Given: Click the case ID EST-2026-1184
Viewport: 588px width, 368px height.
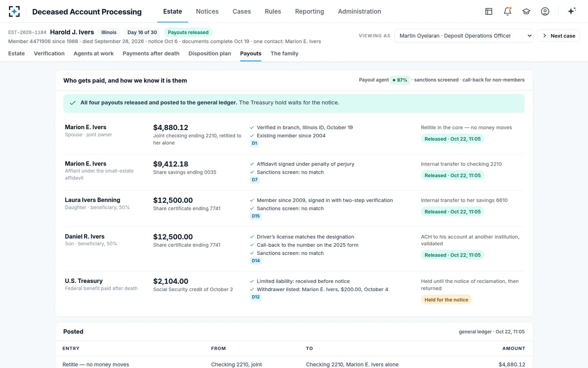Looking at the screenshot, I should [x=27, y=32].
